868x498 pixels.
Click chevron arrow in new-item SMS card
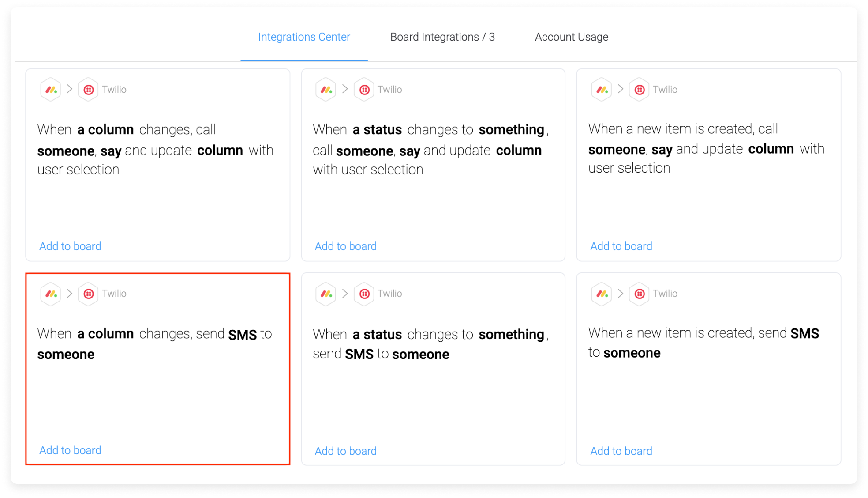[x=621, y=293]
